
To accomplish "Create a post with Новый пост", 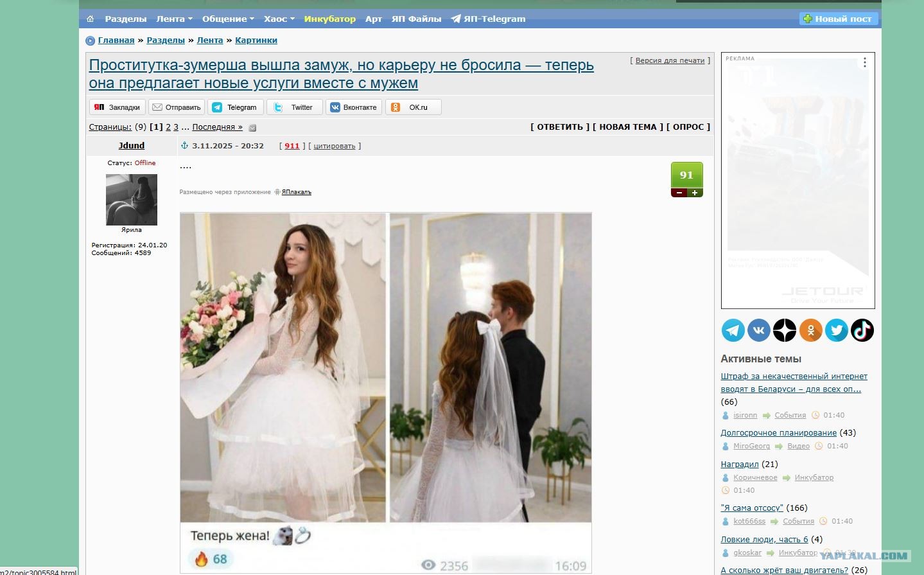I will [x=837, y=19].
